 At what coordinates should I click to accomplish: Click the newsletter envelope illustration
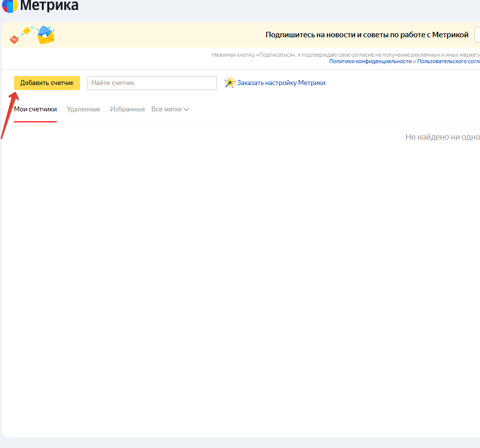46,35
